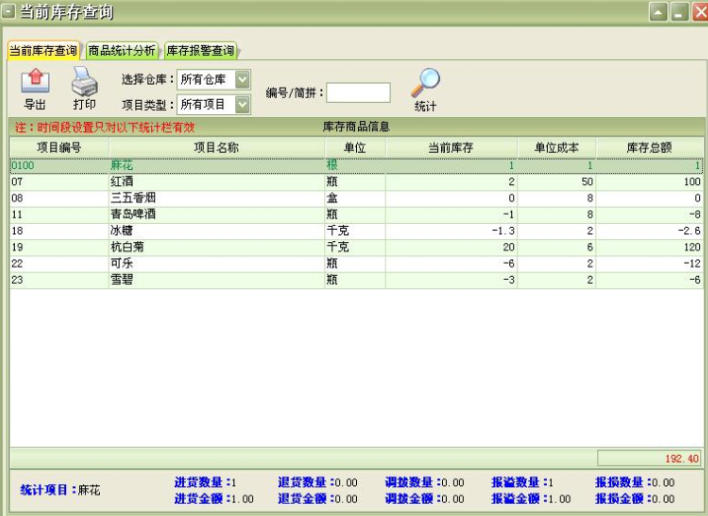Select the 冰糖 row
This screenshot has width=708, height=516.
pyautogui.click(x=356, y=231)
